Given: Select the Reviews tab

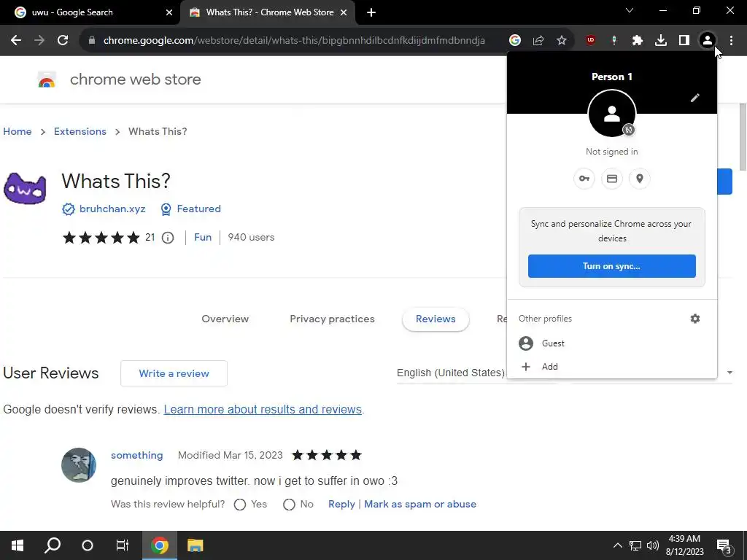Looking at the screenshot, I should tap(436, 319).
